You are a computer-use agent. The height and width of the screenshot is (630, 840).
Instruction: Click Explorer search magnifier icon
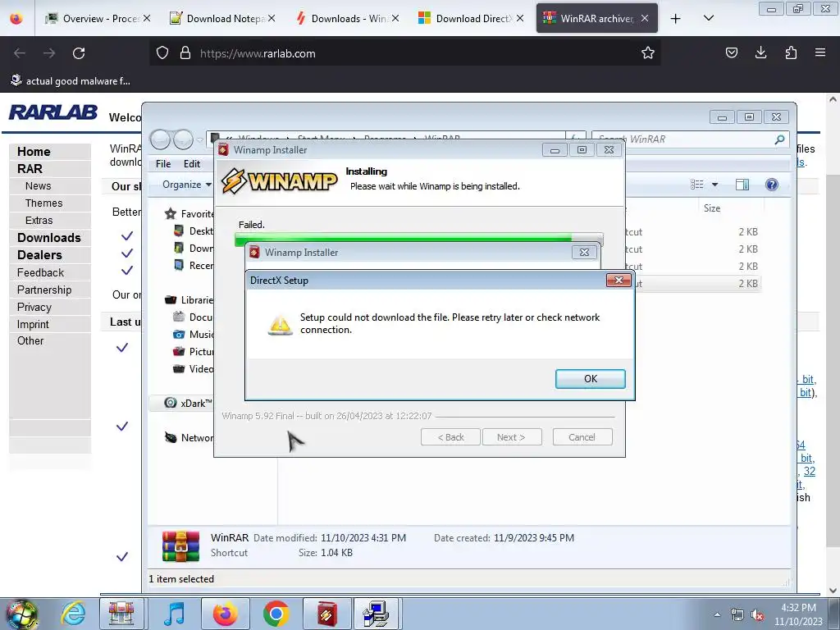(x=779, y=139)
